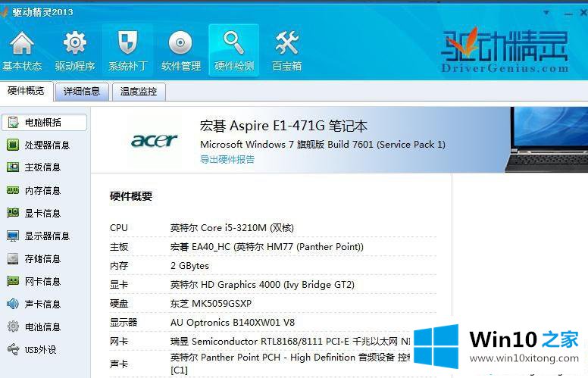Image resolution: width=588 pixels, height=378 pixels.
Task: Open the 软件管理 disc icon
Action: 180,42
